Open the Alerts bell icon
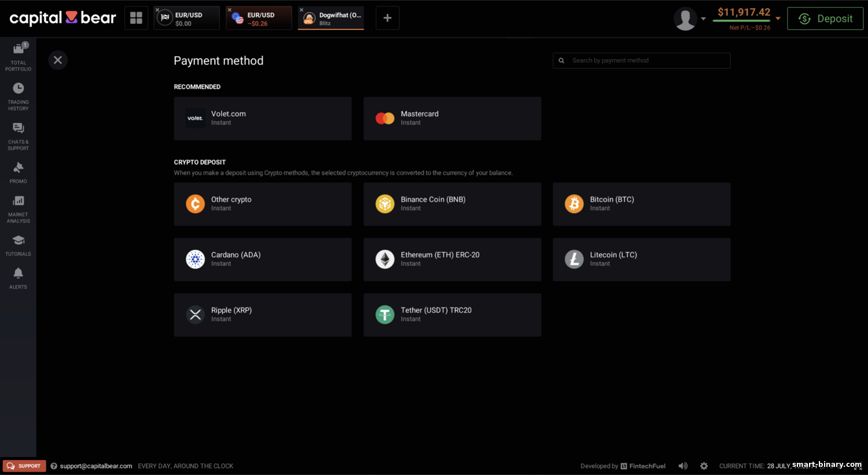The height and width of the screenshot is (475, 868). tap(18, 278)
